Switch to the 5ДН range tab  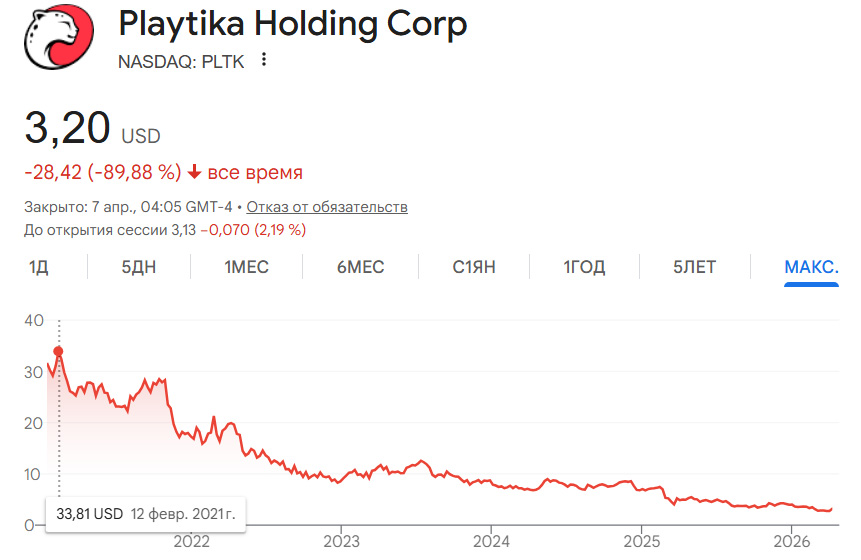pos(139,267)
